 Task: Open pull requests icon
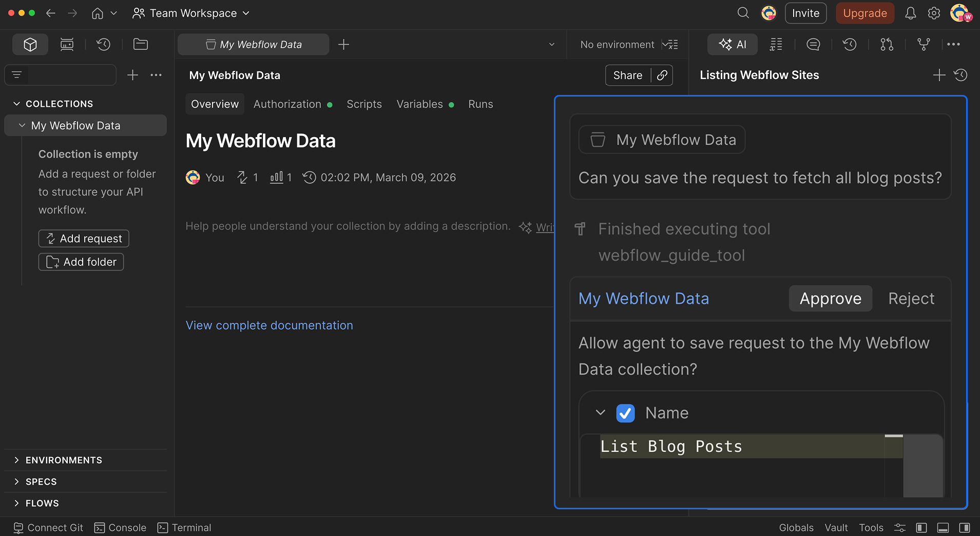point(887,45)
